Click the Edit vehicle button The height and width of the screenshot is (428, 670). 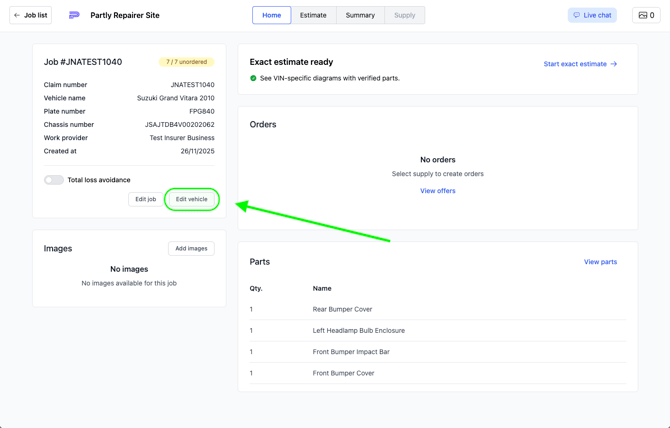pos(192,199)
